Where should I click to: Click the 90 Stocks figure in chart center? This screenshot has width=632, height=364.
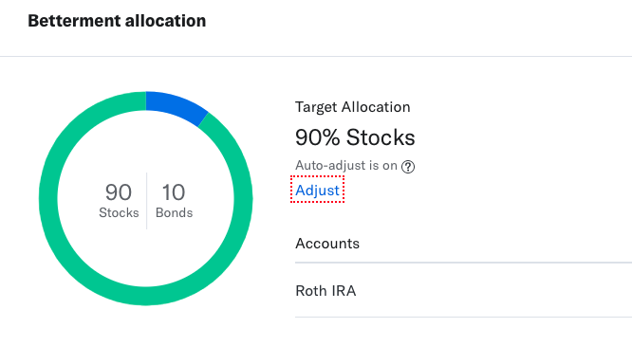[x=119, y=201]
